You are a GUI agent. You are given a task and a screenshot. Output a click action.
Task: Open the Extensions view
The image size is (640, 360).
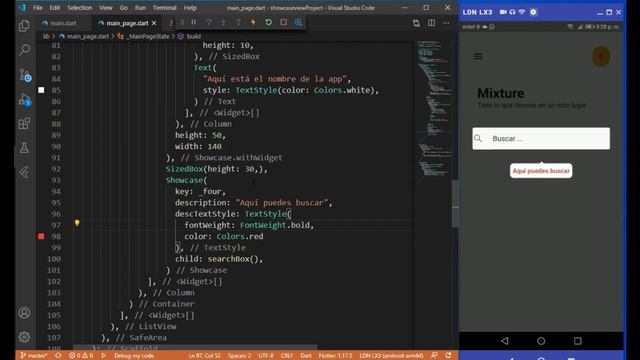[x=24, y=123]
